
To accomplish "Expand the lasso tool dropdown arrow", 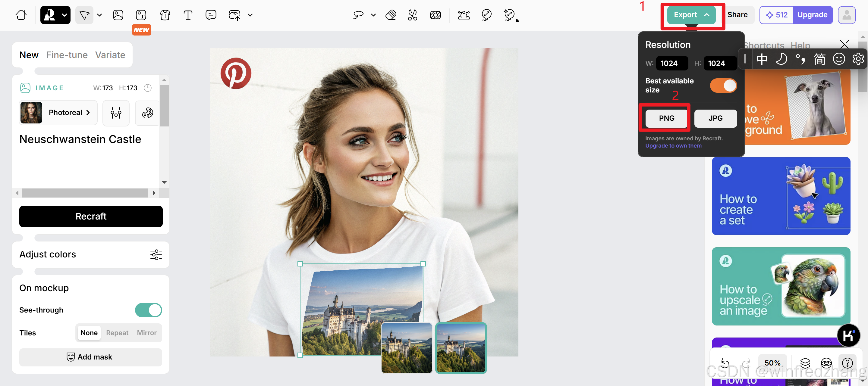I will click(373, 15).
